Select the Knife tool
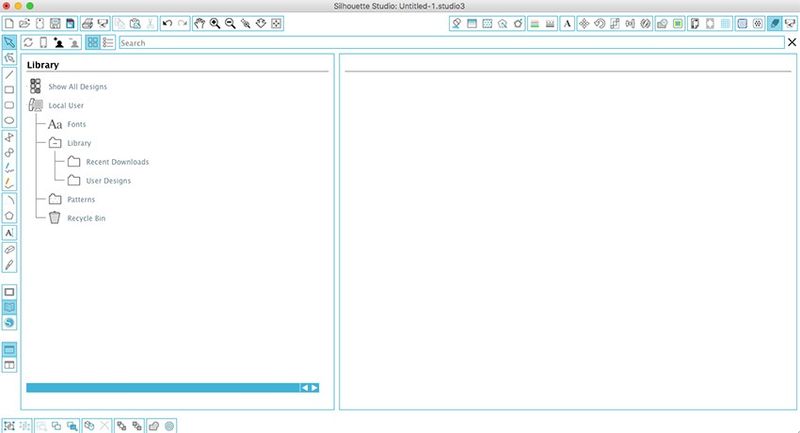 click(9, 265)
